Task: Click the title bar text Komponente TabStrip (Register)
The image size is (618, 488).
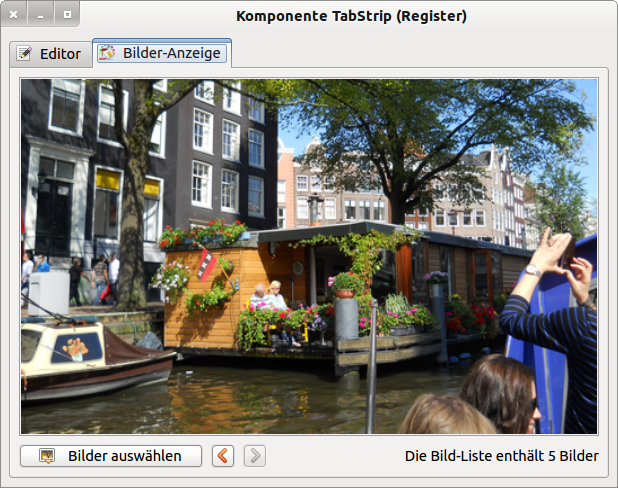Action: pos(351,16)
